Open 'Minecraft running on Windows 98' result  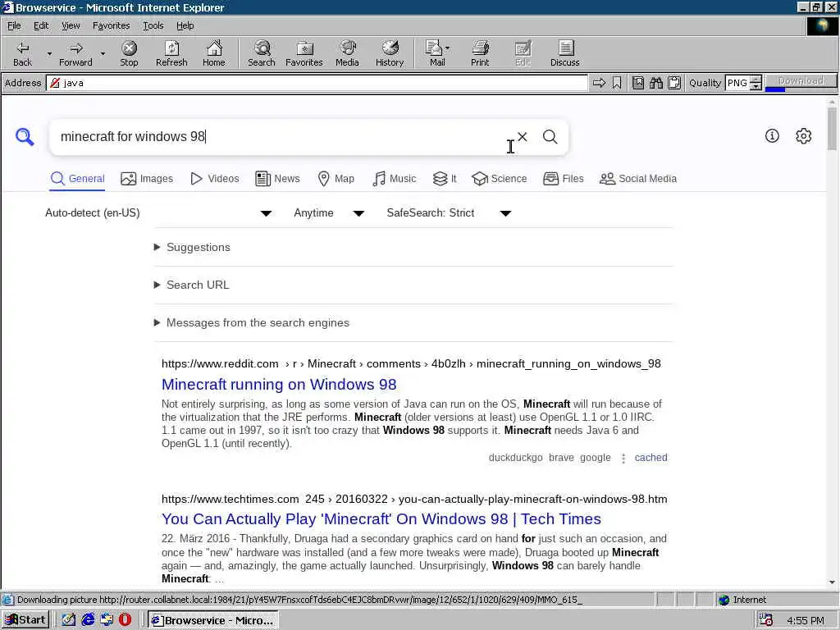click(279, 384)
